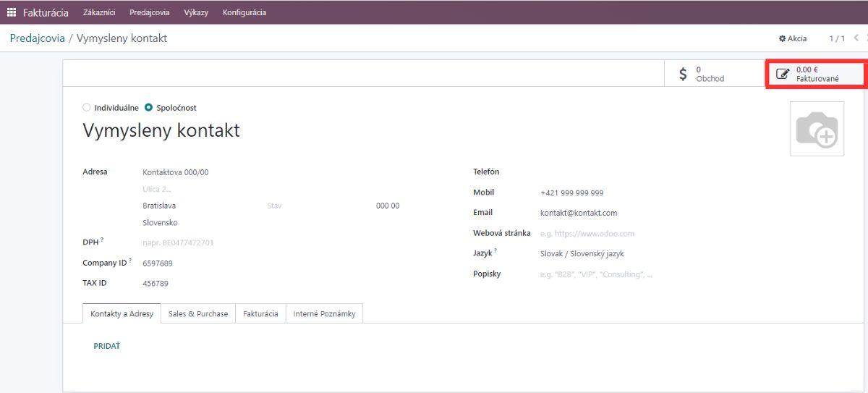Viewport: 868px width, 393px height.
Task: Click the dollar sign Obchod icon
Action: [x=684, y=74]
